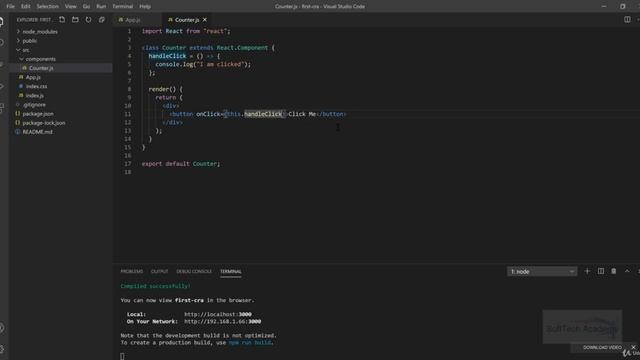Switch to the Problems panel tab
The image size is (640, 360).
pyautogui.click(x=131, y=271)
